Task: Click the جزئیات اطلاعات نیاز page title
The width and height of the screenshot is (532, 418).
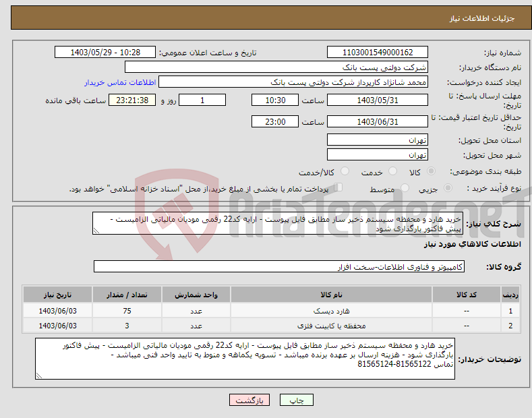Action: coord(482,18)
